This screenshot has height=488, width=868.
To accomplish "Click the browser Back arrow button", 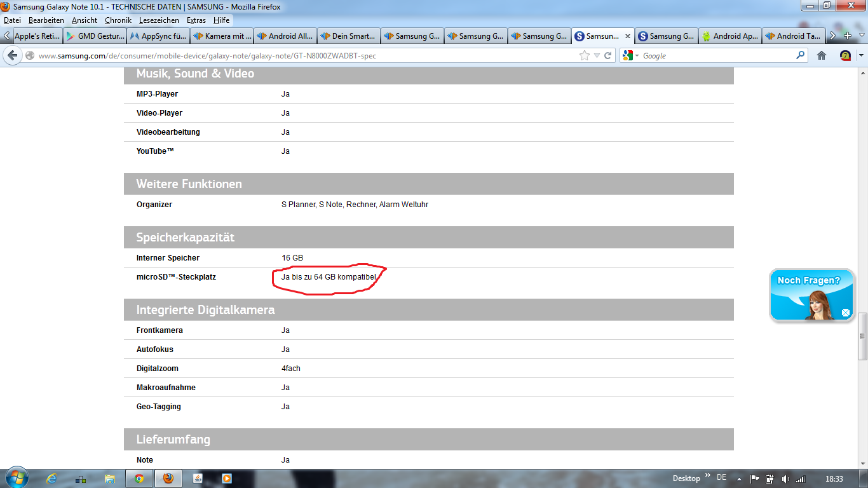I will (x=12, y=55).
